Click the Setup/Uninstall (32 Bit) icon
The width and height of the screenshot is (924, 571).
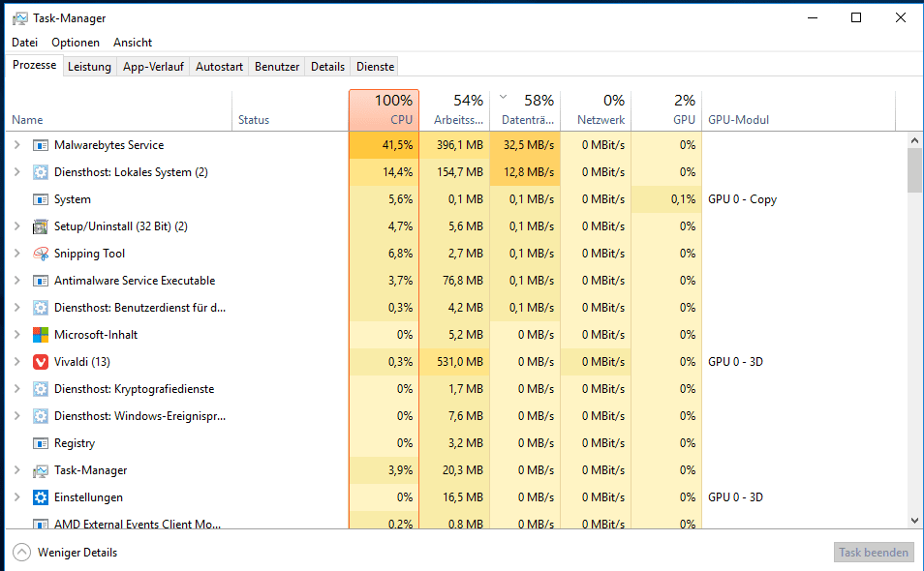(x=40, y=226)
